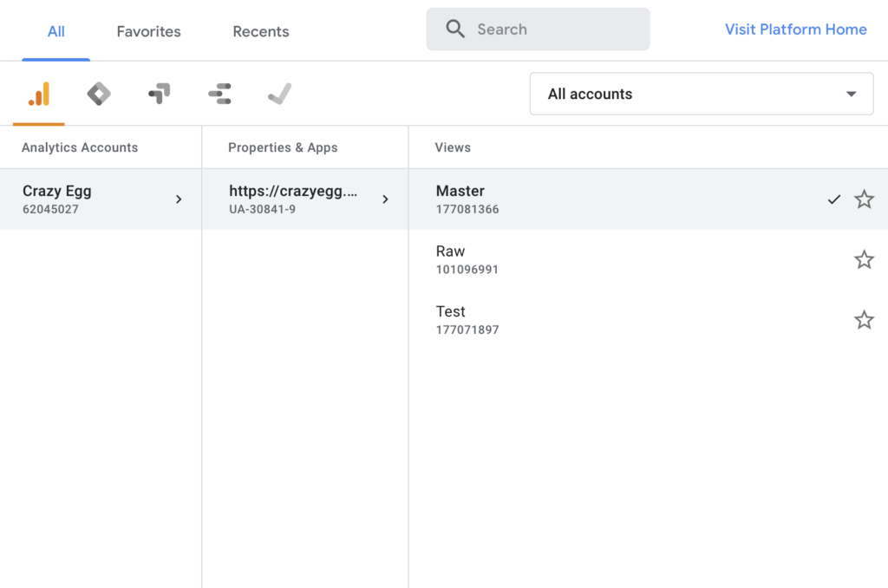The image size is (888, 588).
Task: Switch to Surveys checkmark product icon
Action: (x=279, y=94)
